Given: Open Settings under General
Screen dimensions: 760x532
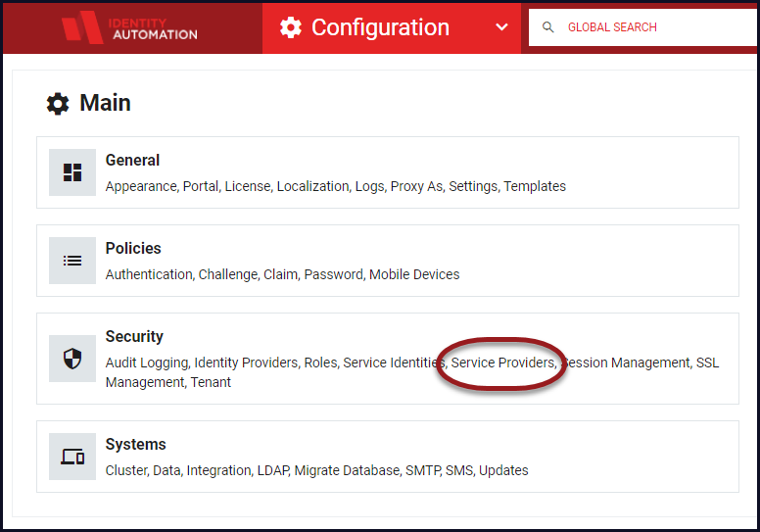Looking at the screenshot, I should coord(473,186).
